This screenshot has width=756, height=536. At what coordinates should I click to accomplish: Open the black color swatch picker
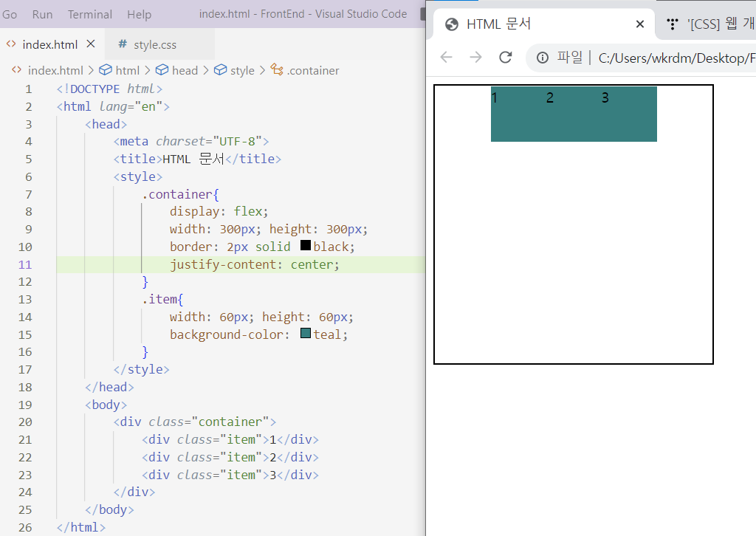[305, 245]
